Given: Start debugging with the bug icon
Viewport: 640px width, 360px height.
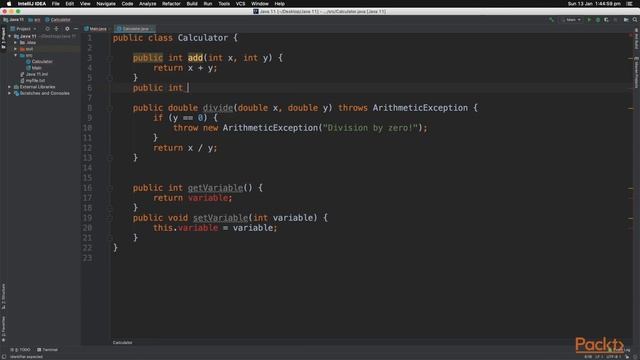Looking at the screenshot, I should point(598,20).
